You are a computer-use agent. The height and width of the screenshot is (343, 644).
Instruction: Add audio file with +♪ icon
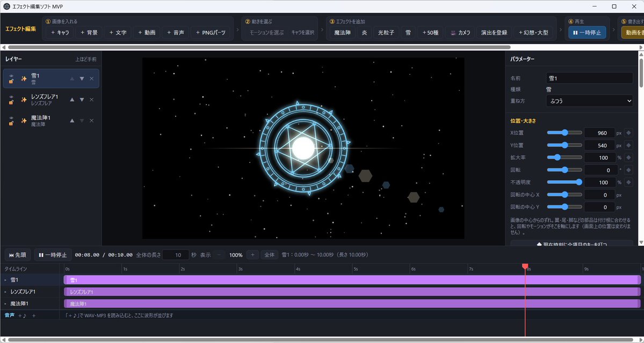[x=22, y=316]
